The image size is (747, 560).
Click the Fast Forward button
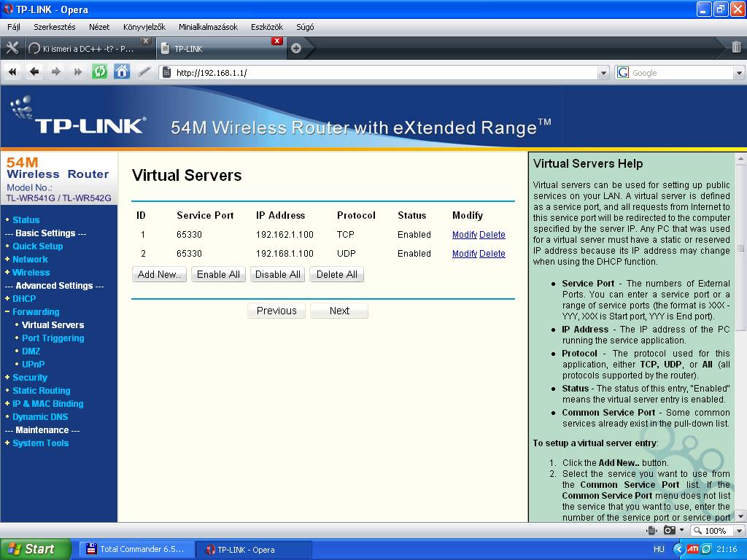pyautogui.click(x=77, y=72)
